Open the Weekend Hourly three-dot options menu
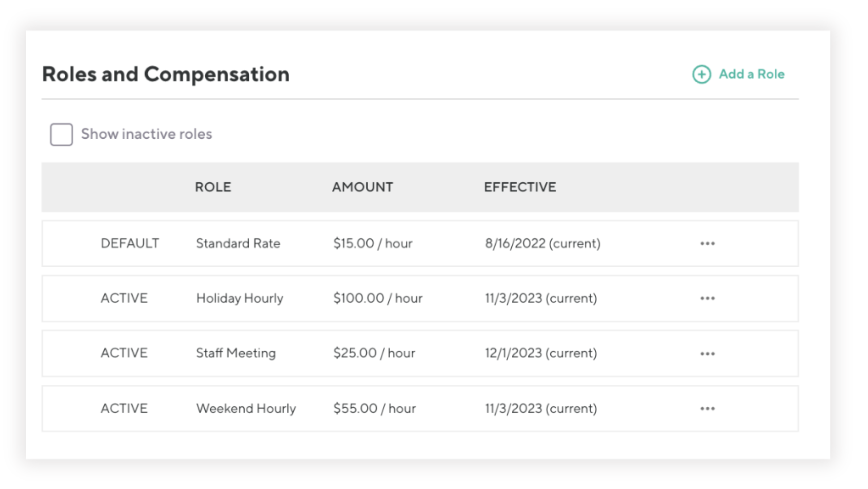868x489 pixels. coord(707,409)
